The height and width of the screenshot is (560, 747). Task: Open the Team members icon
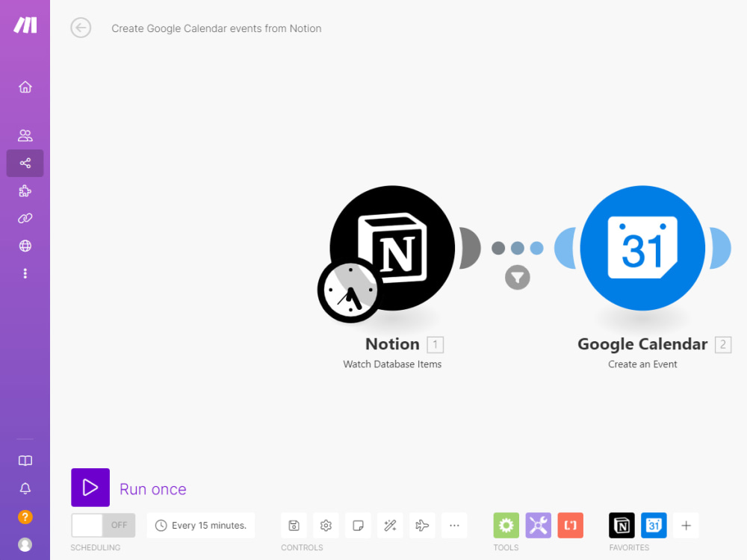click(x=25, y=136)
